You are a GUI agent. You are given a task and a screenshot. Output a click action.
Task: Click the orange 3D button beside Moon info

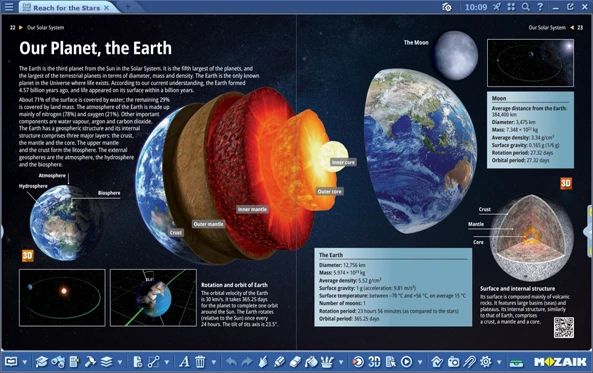click(566, 183)
